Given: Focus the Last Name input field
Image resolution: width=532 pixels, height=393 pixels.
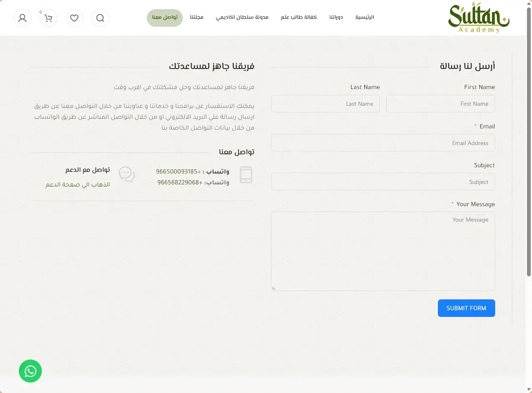Looking at the screenshot, I should pos(325,104).
